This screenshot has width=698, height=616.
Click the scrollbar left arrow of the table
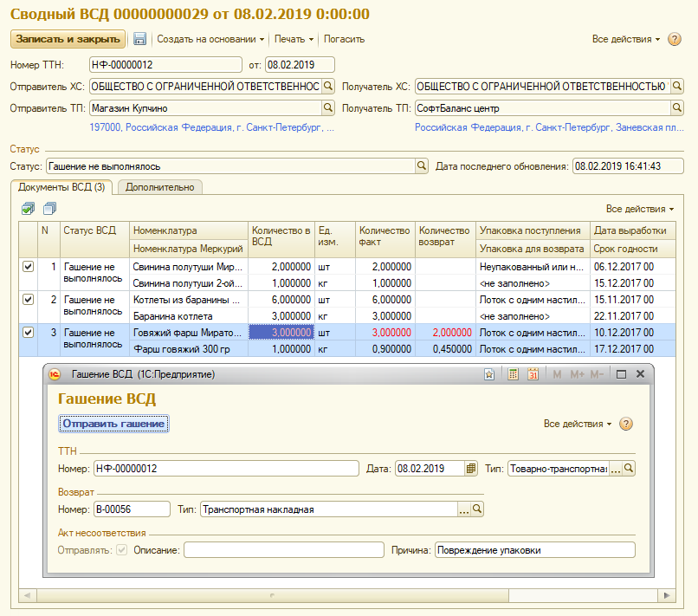coord(28,595)
